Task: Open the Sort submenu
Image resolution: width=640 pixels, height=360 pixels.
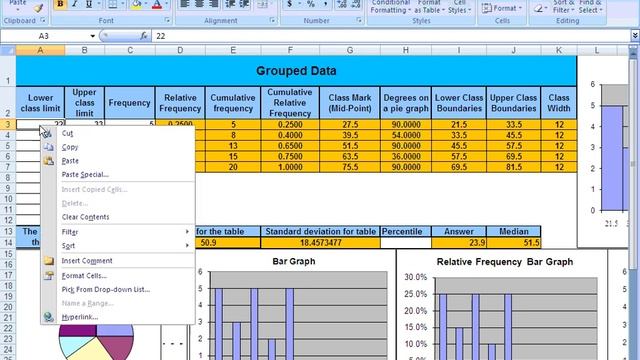Action: pos(118,246)
